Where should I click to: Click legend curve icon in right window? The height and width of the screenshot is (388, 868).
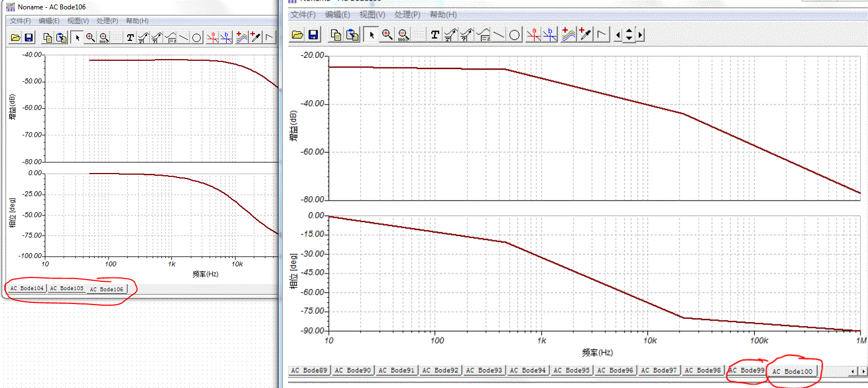[483, 35]
